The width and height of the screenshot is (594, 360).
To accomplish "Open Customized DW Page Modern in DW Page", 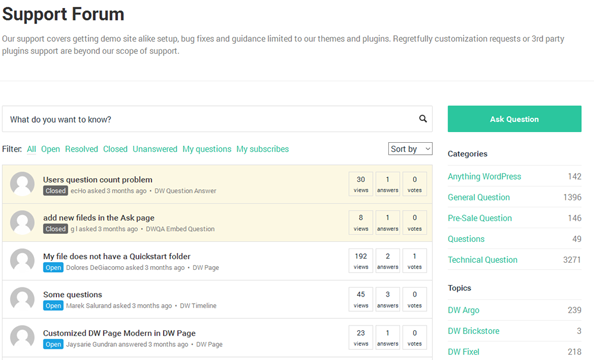I will pyautogui.click(x=119, y=333).
